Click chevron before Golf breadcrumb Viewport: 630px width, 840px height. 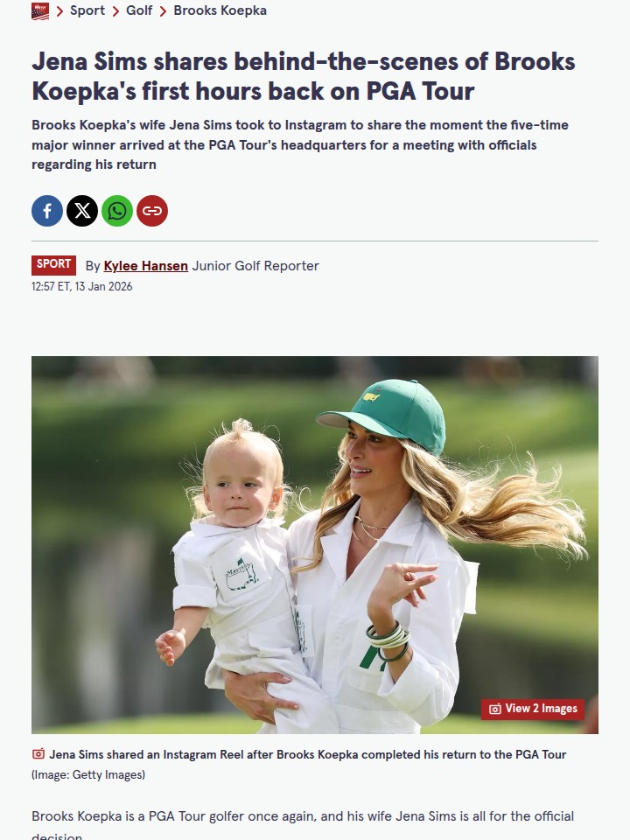115,11
